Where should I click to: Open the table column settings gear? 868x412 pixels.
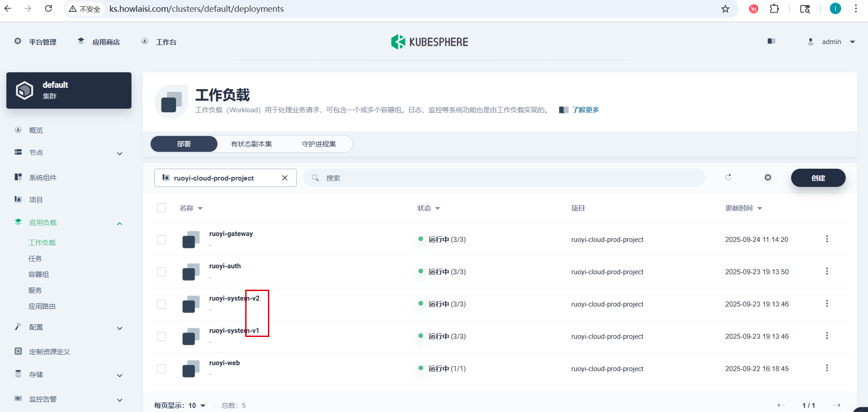coord(768,177)
